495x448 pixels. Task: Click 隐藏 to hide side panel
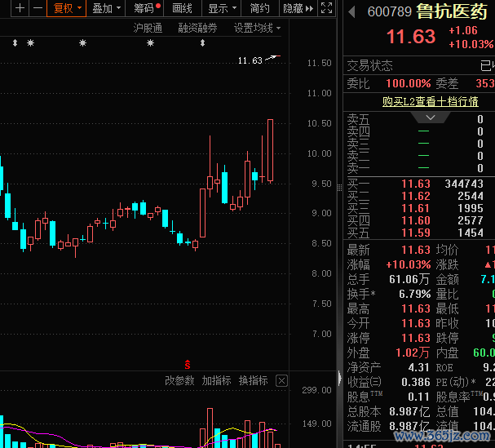point(298,8)
